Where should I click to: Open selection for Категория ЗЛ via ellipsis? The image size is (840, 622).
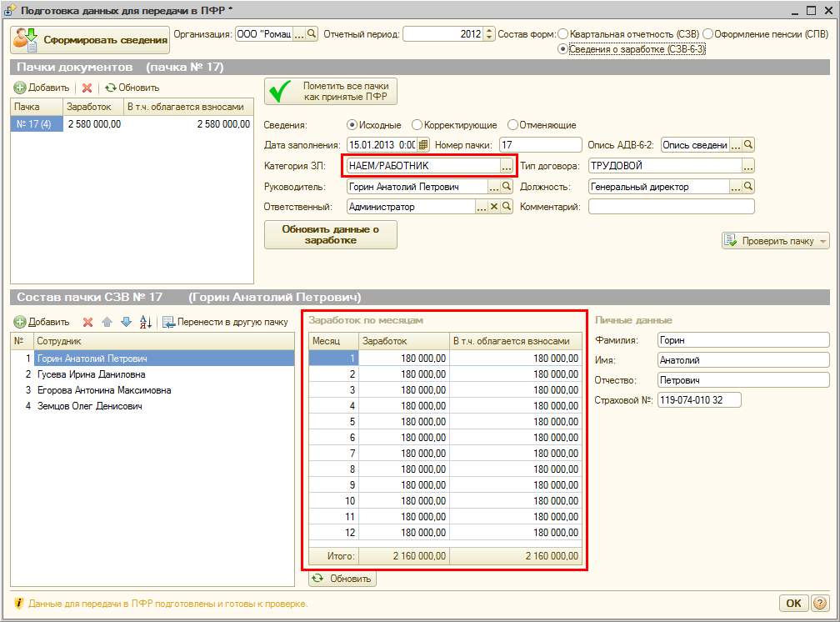(x=506, y=166)
